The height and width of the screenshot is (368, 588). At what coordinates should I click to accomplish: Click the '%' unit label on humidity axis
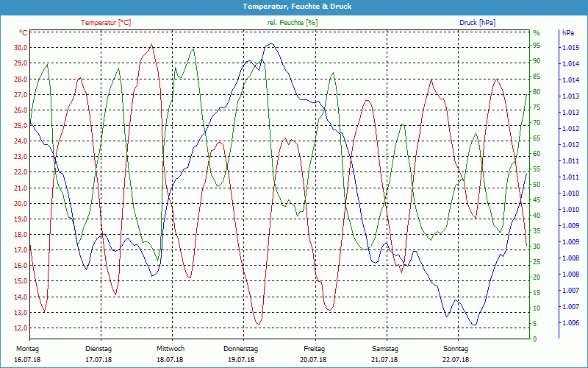click(x=537, y=33)
